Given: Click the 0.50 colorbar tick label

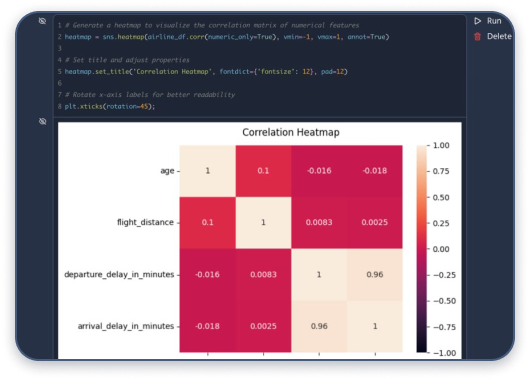Looking at the screenshot, I should (x=441, y=197).
